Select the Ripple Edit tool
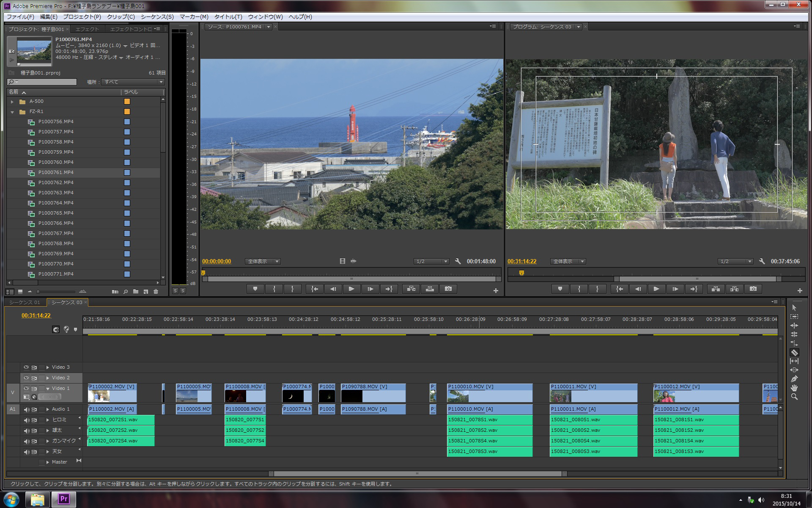Screen dimensions: 812x508 pos(794,326)
